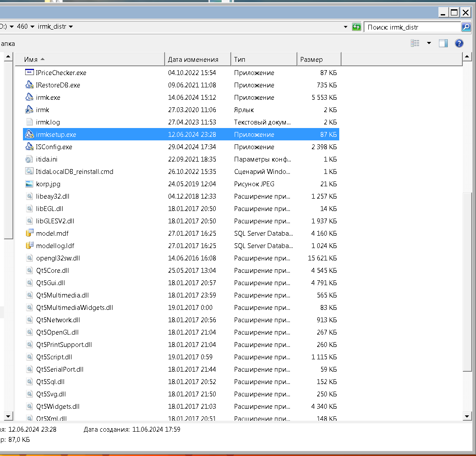Expand the irmk_distr breadcrumb arrow
476x456 pixels.
pyautogui.click(x=71, y=27)
